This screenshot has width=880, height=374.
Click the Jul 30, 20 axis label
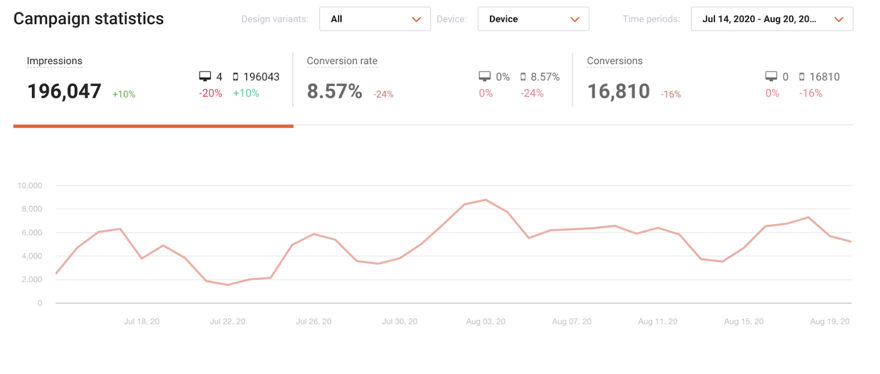point(400,322)
